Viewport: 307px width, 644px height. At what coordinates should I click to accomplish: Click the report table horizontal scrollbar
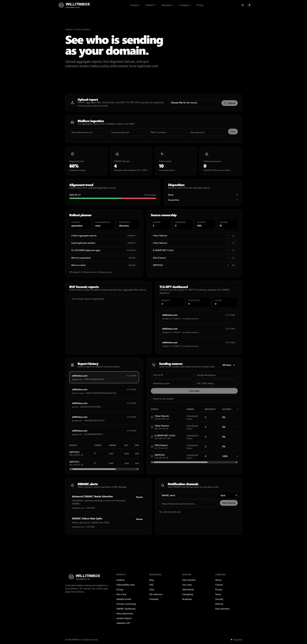(94, 469)
